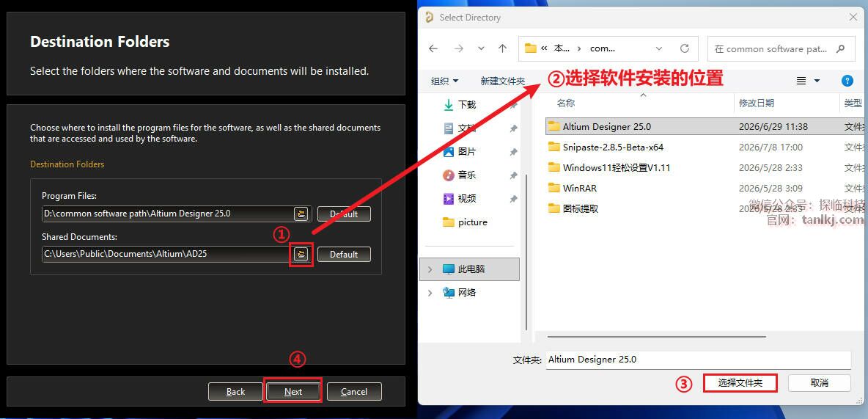Reset Shared Documents path to Default
The width and height of the screenshot is (868, 419).
(344, 255)
